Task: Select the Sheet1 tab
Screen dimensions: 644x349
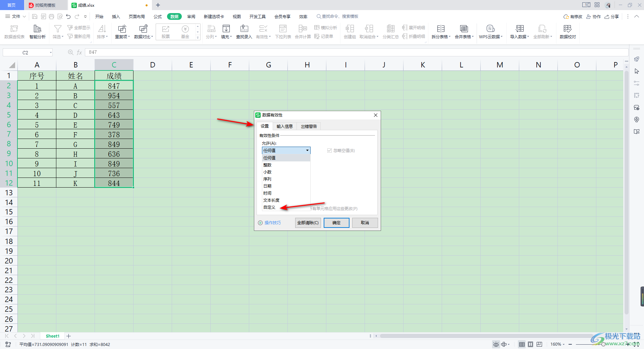Action: point(52,336)
